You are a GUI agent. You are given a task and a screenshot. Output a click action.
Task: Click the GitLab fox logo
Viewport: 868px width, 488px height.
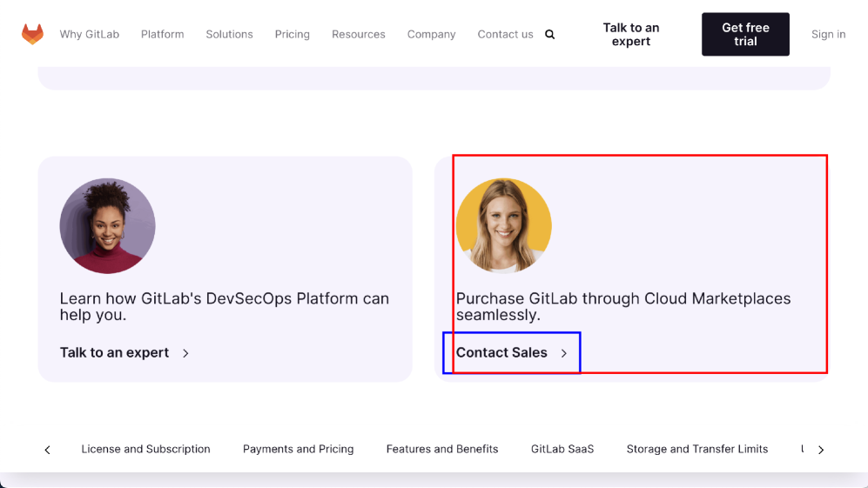33,34
